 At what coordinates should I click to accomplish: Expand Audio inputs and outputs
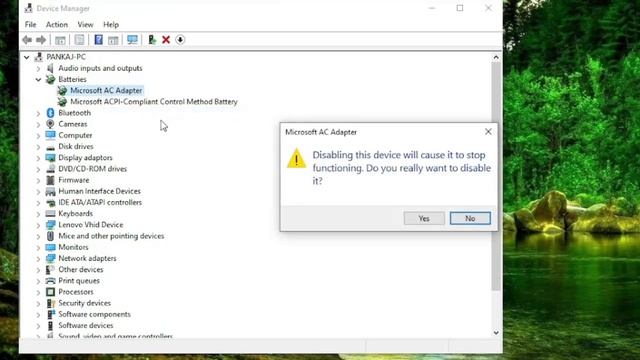[x=38, y=69]
